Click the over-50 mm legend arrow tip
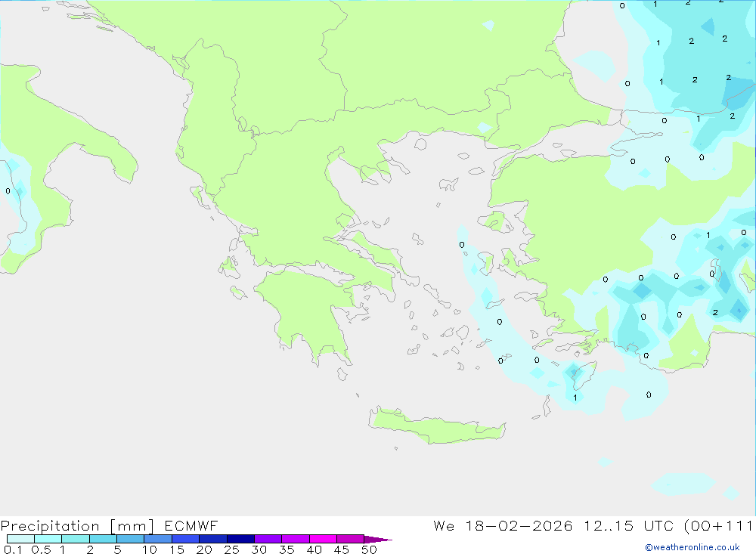The width and height of the screenshot is (756, 554). (378, 540)
